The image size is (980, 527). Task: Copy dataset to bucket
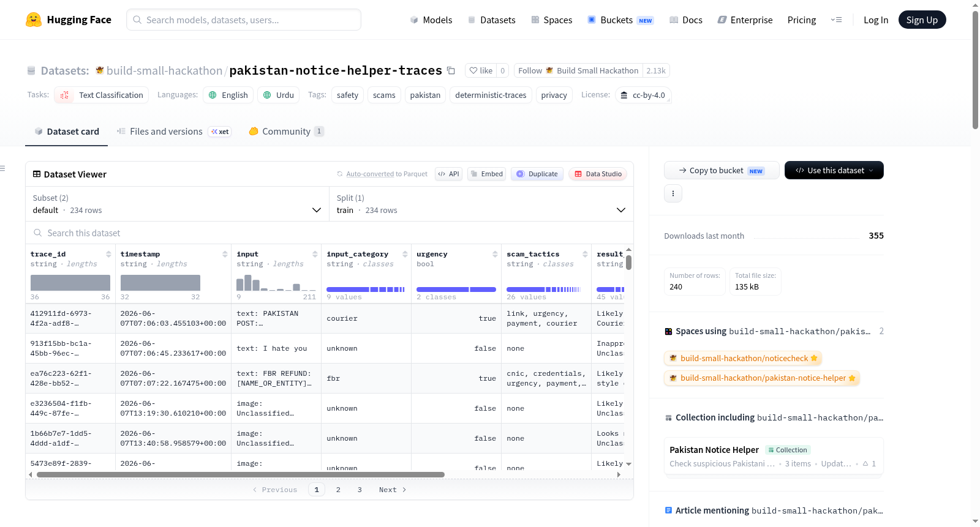click(x=722, y=170)
